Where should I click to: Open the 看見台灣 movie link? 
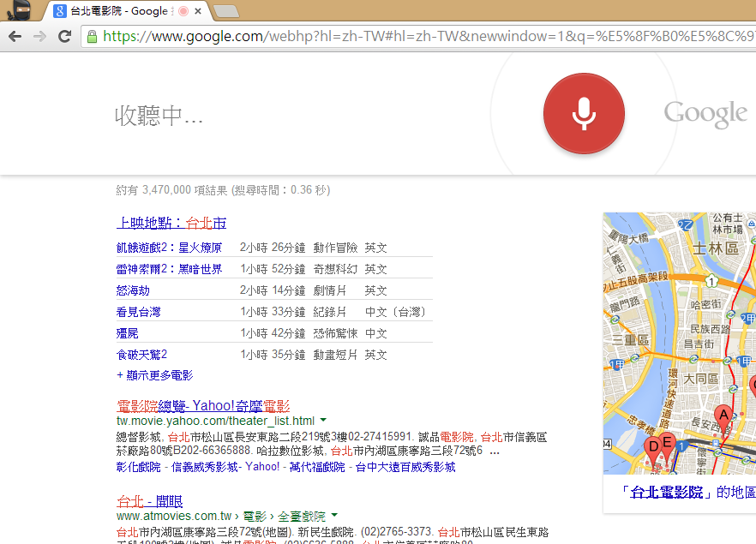click(138, 312)
